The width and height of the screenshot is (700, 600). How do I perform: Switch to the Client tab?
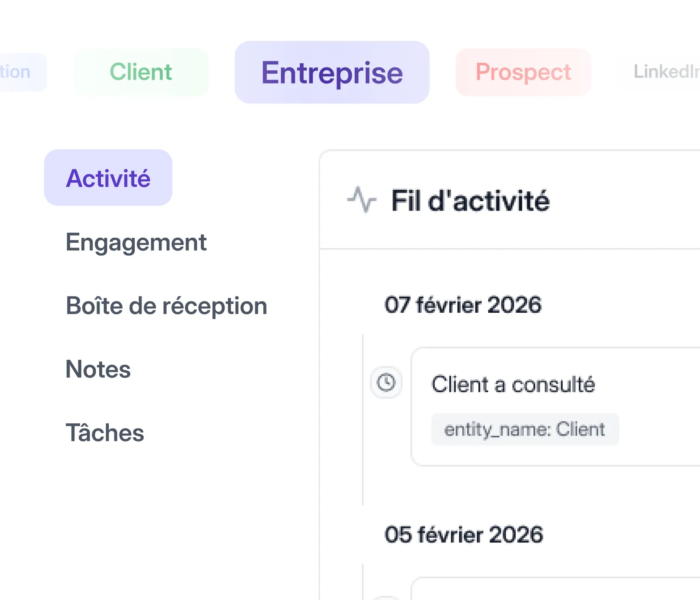(x=140, y=72)
